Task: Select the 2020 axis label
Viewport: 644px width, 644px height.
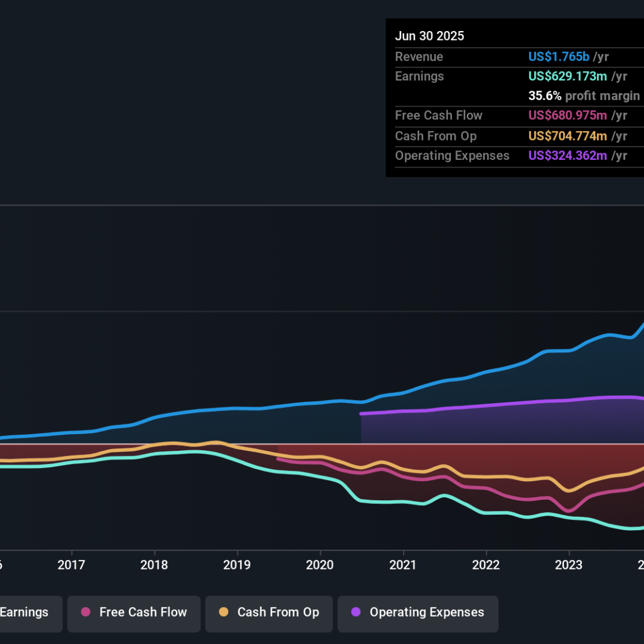Action: tap(320, 565)
